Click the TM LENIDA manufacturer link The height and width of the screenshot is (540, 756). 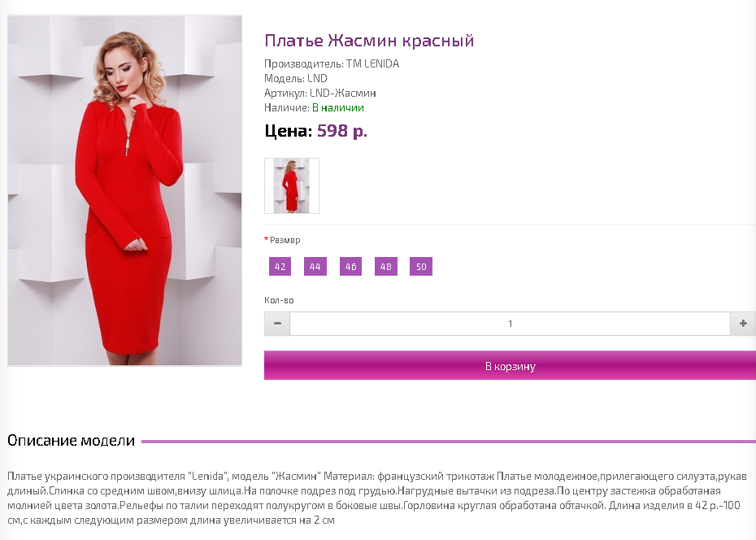click(372, 63)
